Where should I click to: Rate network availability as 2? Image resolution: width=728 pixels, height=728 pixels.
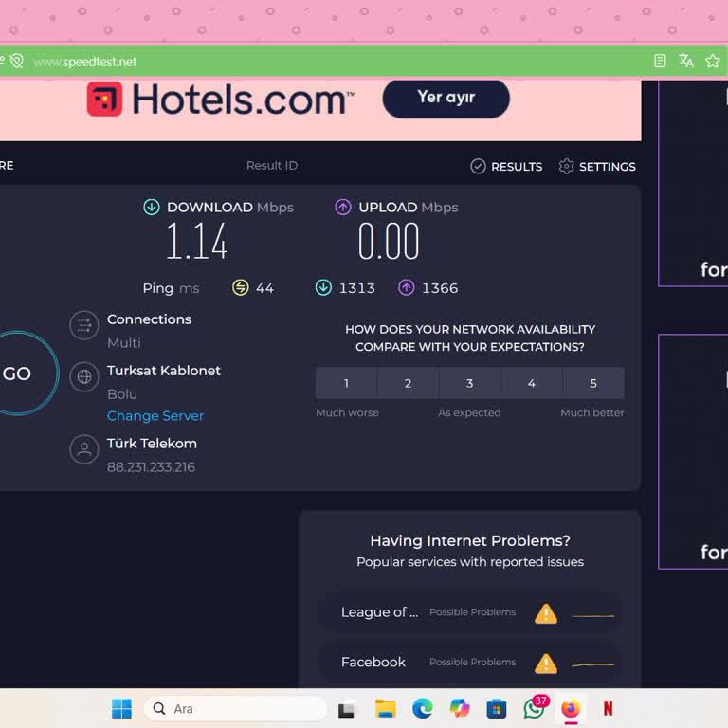tap(408, 383)
